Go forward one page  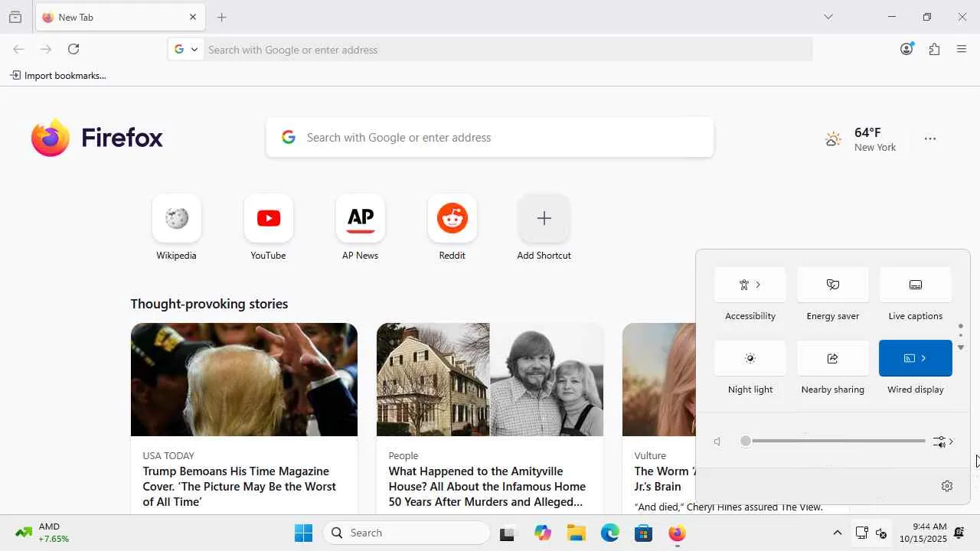[46, 49]
